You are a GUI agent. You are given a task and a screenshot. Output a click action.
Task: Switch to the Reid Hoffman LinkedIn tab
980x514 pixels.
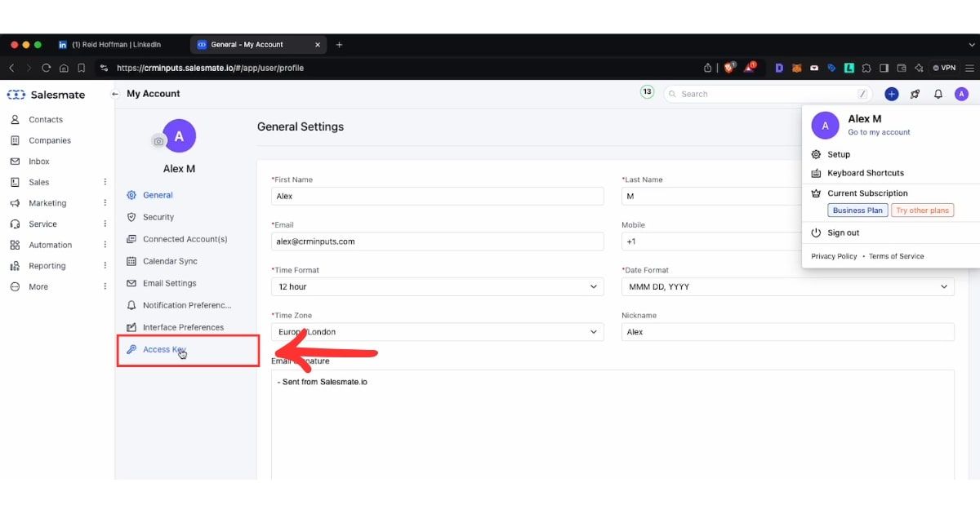point(117,45)
